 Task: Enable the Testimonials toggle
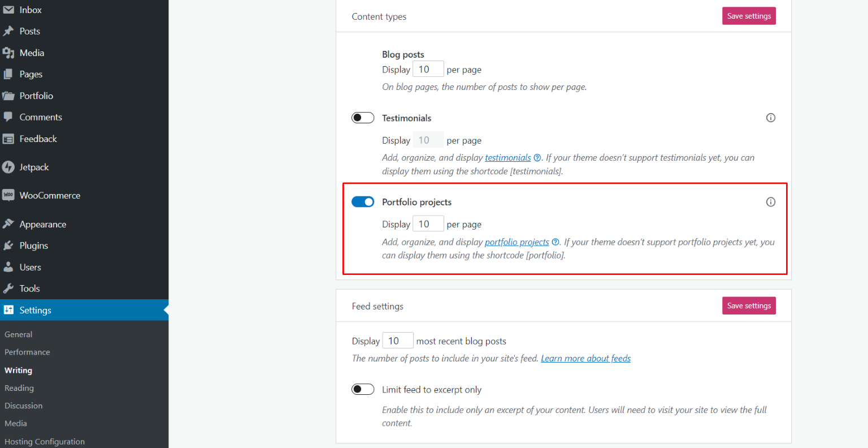click(x=363, y=118)
